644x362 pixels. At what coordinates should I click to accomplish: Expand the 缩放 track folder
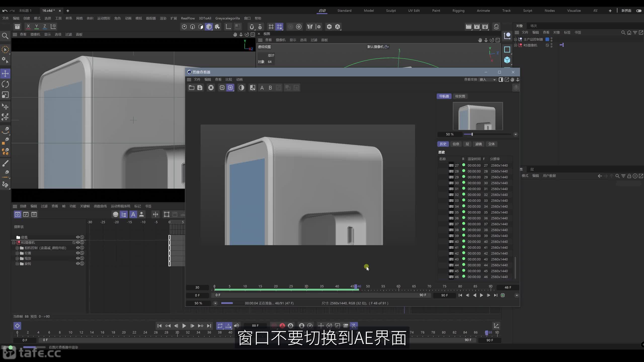(17, 258)
